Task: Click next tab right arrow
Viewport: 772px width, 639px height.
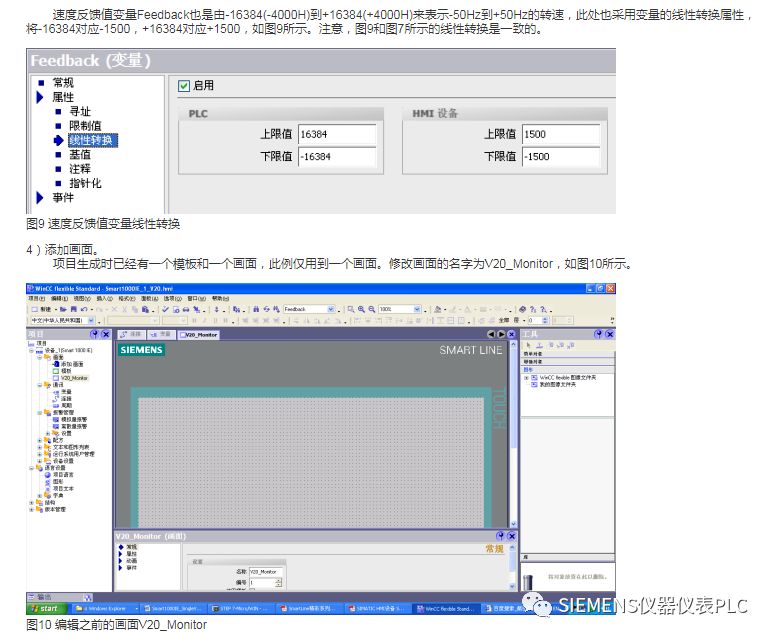Action: click(501, 334)
